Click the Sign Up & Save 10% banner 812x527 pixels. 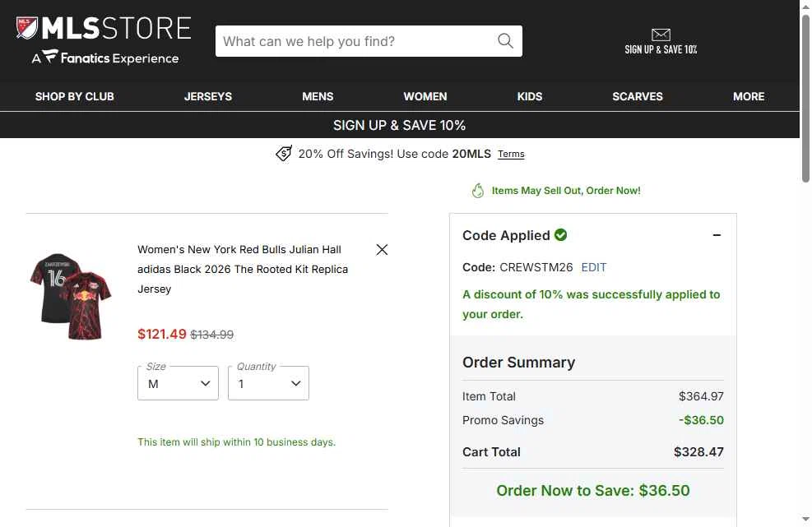[x=399, y=125]
